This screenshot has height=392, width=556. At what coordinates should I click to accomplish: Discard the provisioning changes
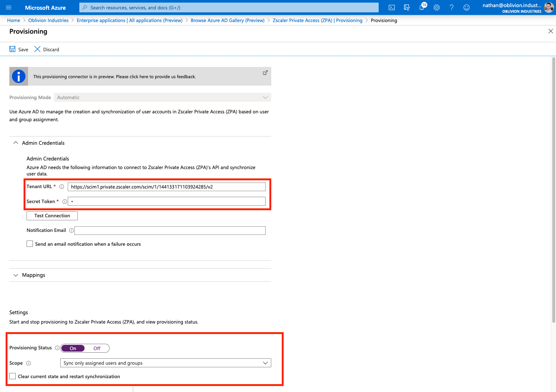[47, 49]
